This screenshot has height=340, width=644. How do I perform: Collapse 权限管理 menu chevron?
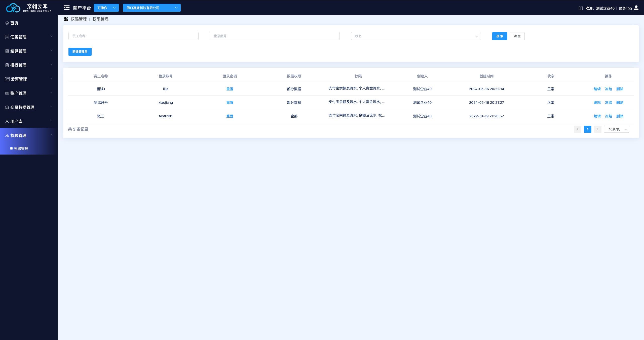point(51,135)
